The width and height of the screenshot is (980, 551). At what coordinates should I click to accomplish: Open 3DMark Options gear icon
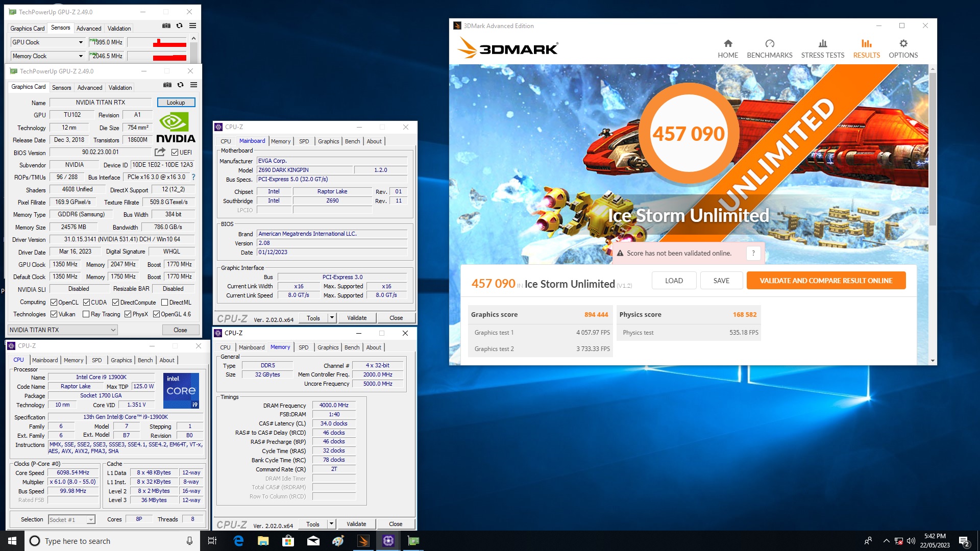click(903, 43)
